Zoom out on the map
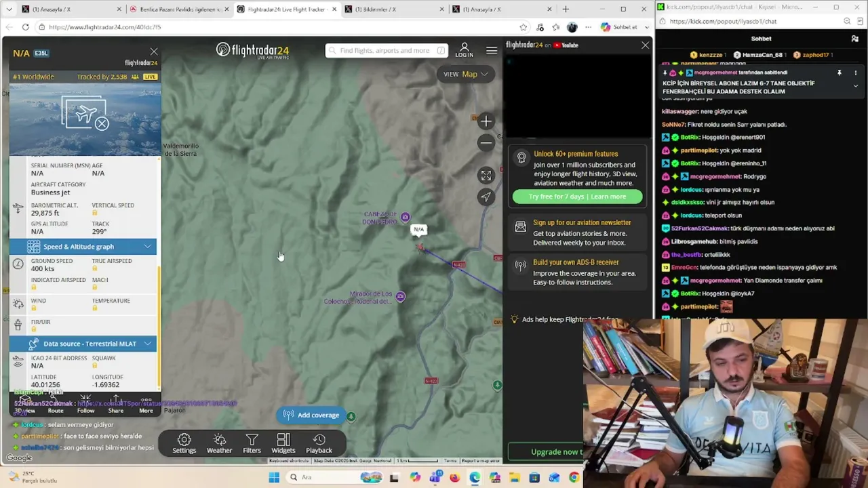Screen dimensions: 868x488 pyautogui.click(x=486, y=142)
